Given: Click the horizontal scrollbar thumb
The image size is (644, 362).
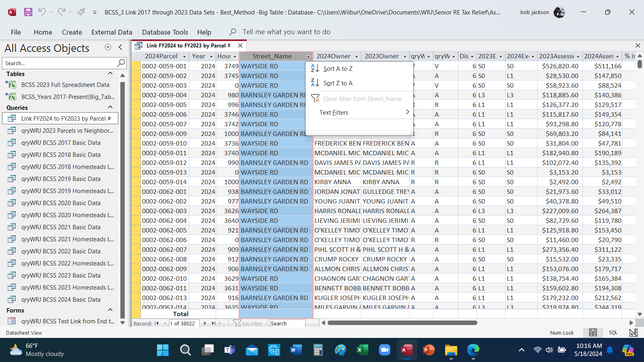Looking at the screenshot, I should pos(402,323).
